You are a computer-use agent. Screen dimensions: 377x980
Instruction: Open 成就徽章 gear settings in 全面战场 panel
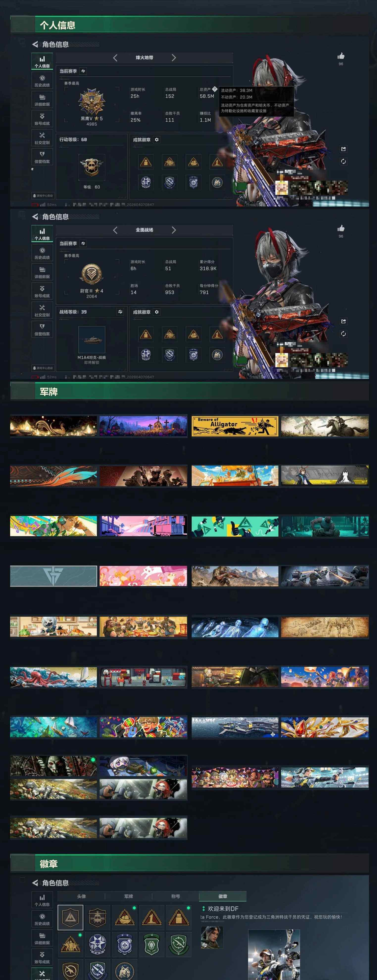coord(156,312)
